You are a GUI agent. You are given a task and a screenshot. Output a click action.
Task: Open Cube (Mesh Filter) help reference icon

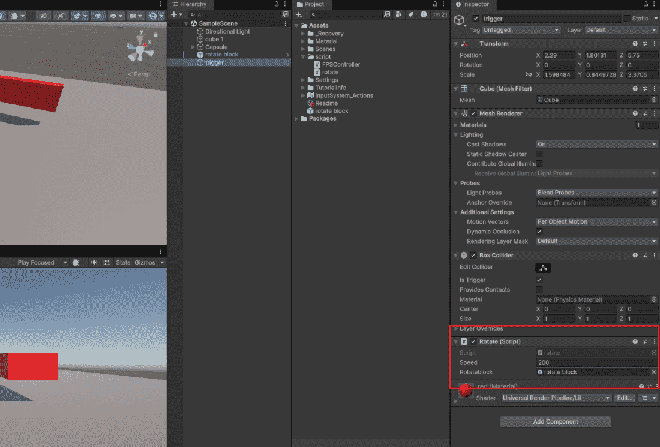coord(635,89)
